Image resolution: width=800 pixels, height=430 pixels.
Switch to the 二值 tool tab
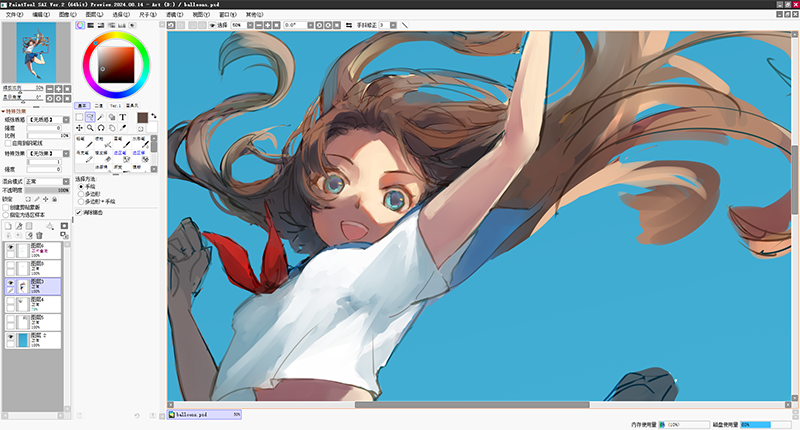(99, 106)
